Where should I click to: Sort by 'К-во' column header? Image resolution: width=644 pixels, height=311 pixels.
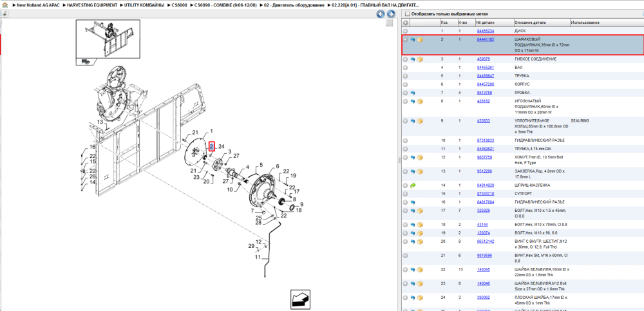466,22
